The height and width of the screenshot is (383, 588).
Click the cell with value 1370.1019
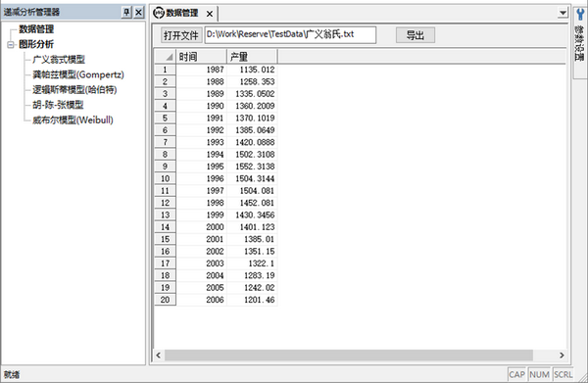tap(252, 119)
